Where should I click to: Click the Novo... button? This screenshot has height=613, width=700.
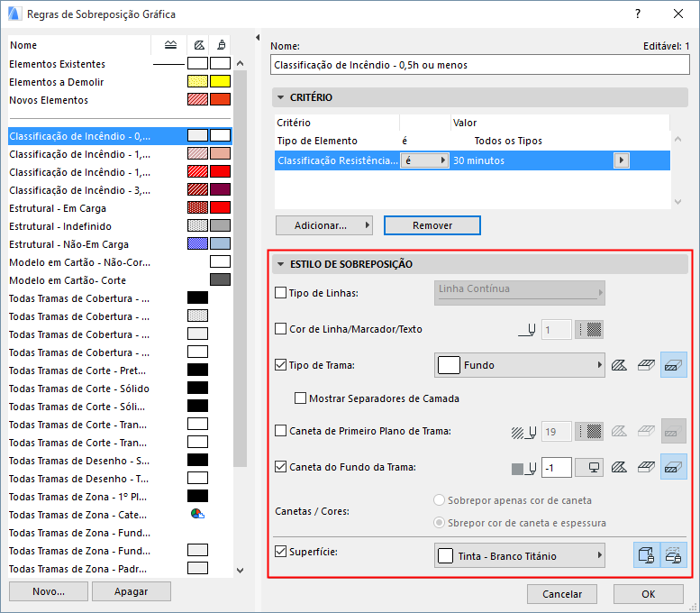49,591
